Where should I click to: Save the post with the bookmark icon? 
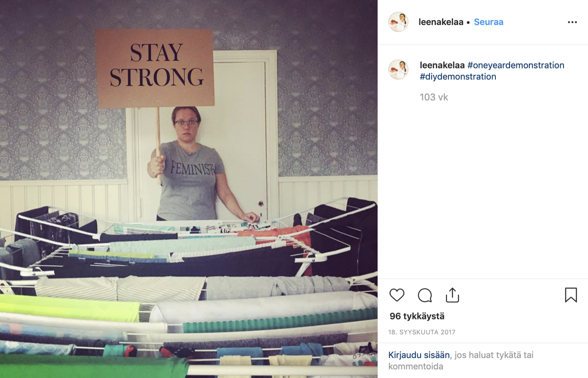pos(571,295)
